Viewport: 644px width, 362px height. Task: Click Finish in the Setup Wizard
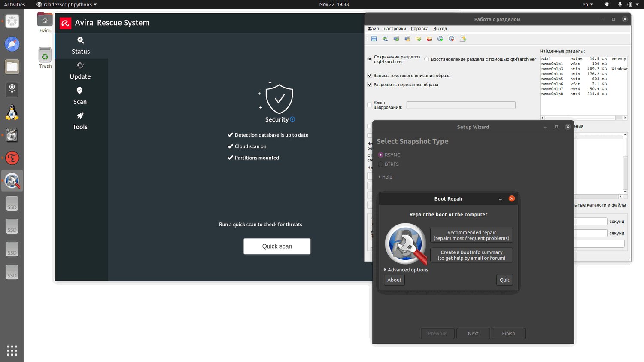[x=509, y=333]
